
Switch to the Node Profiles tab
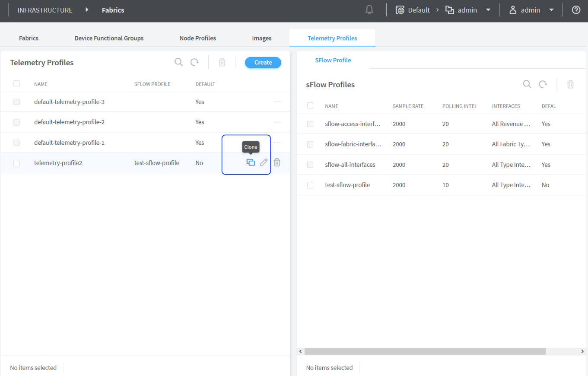pos(197,38)
